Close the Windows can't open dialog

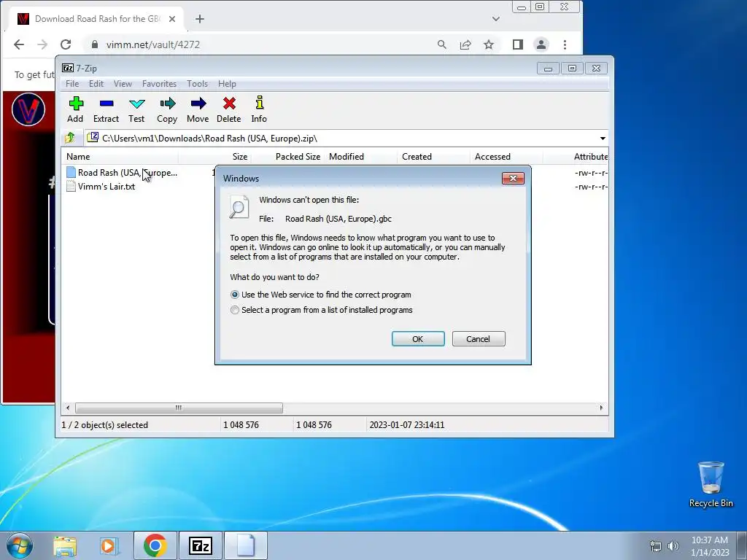coord(513,178)
